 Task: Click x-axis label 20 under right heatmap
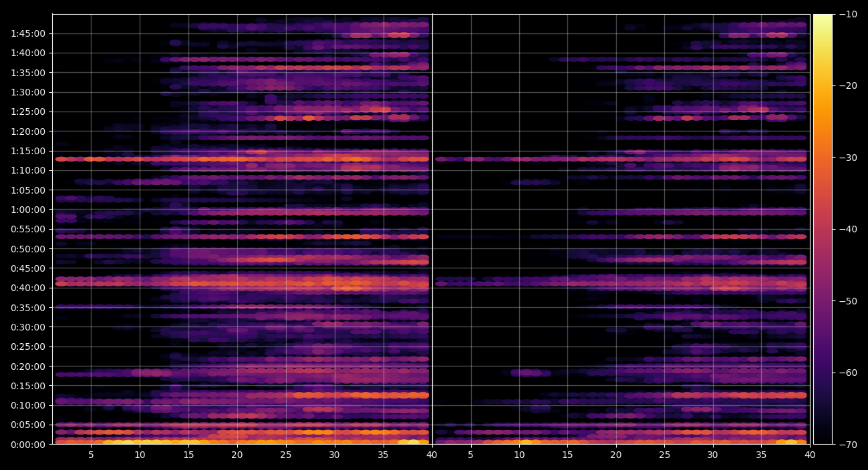[x=616, y=455]
